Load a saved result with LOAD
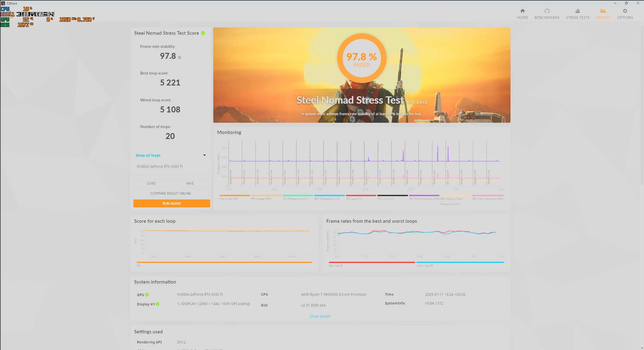This screenshot has height=350, width=644. click(x=151, y=183)
